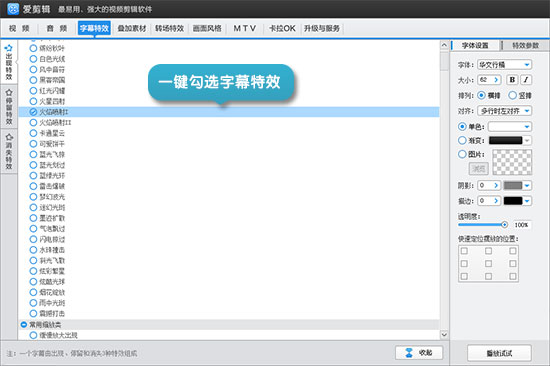
Task: Check the bottom-center subtitle position box
Action: point(488,276)
